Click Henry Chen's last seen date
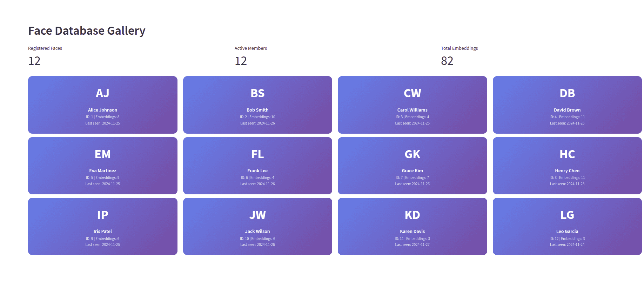This screenshot has height=308, width=644. click(x=567, y=184)
